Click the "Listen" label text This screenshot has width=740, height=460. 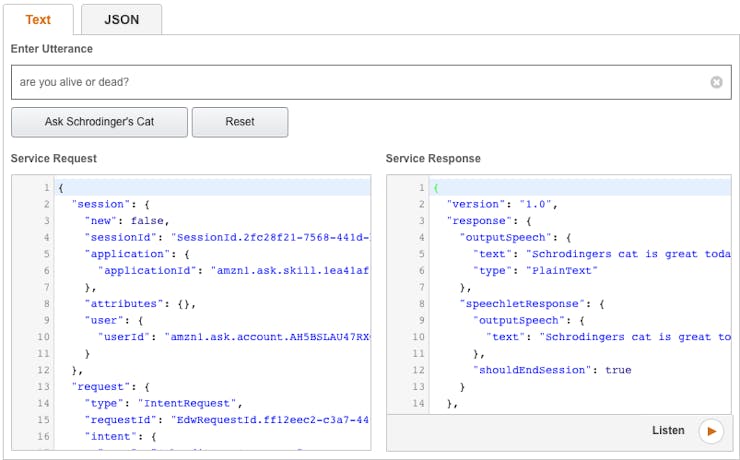click(x=668, y=430)
